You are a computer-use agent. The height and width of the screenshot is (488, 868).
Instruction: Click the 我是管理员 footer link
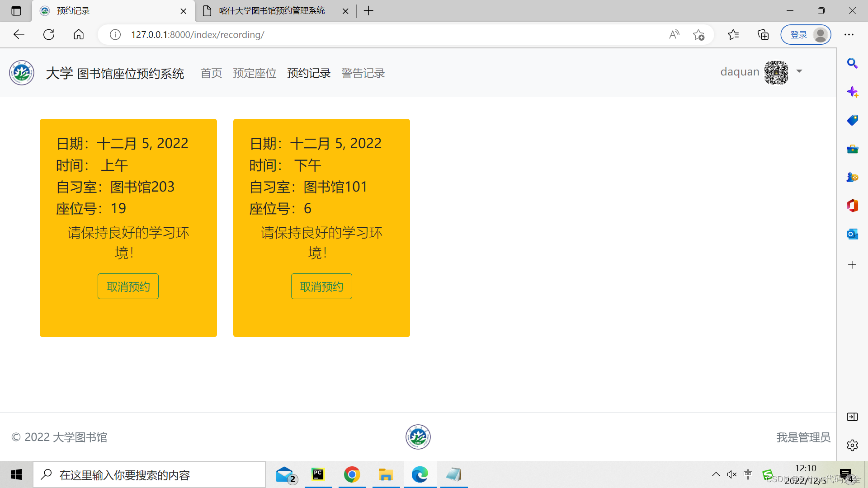(x=803, y=437)
